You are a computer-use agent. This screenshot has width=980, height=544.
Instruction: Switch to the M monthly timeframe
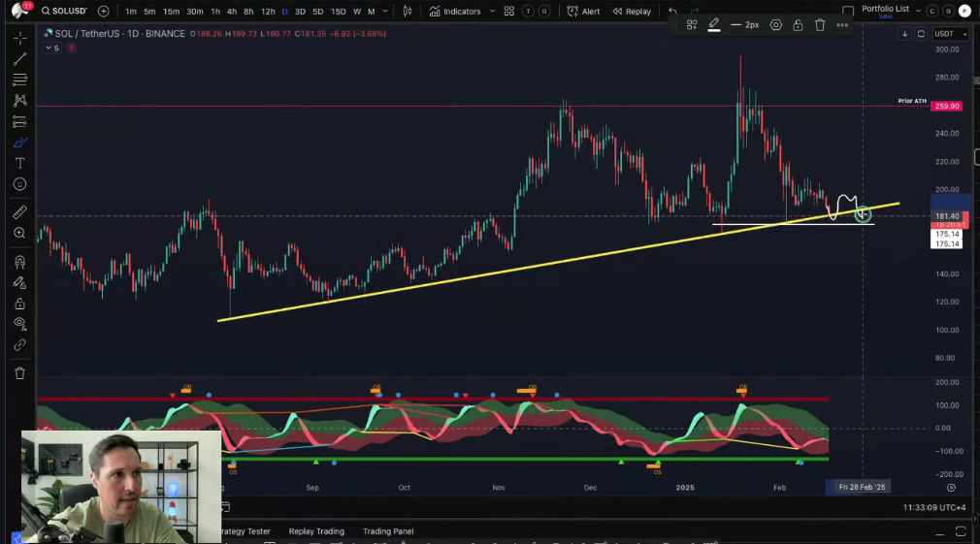point(372,12)
